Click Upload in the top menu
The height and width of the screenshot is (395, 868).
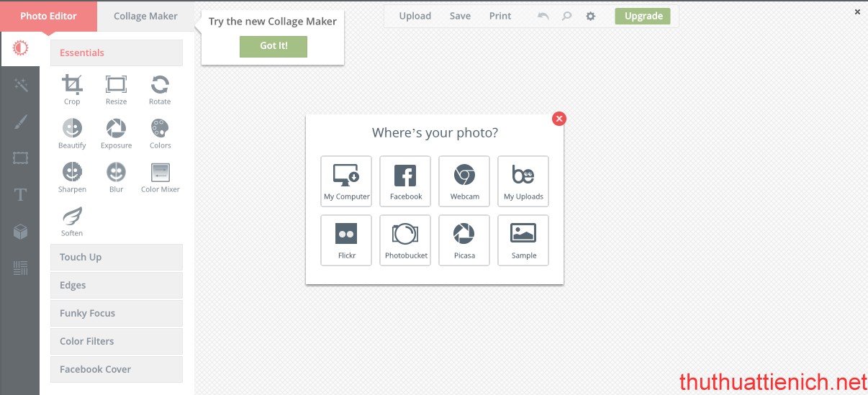pyautogui.click(x=415, y=16)
